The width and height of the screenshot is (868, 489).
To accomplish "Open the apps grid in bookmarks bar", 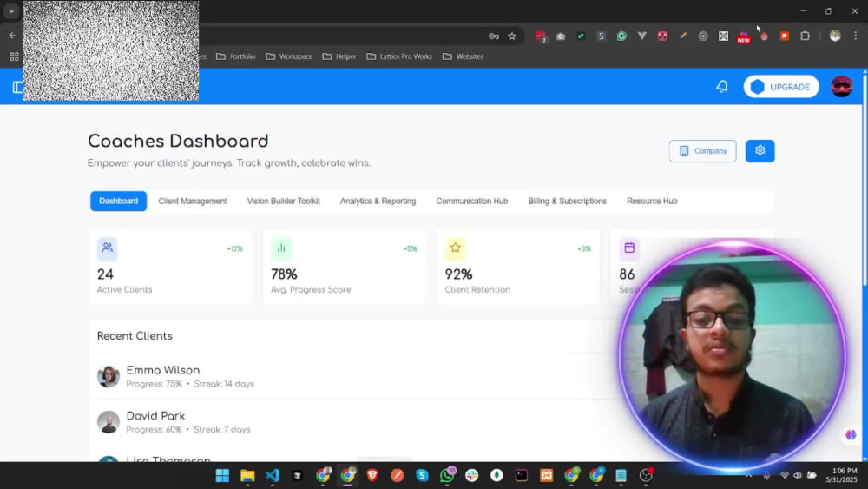I will [x=15, y=56].
